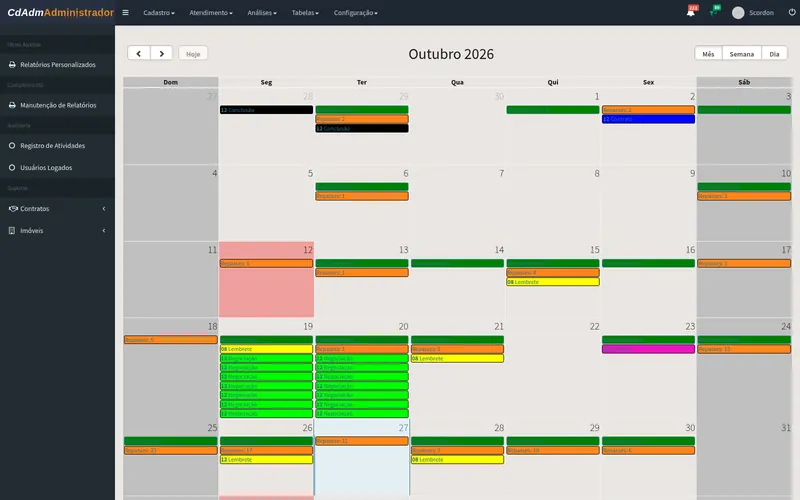The image size is (800, 500).
Task: Open the Análises dropdown menu
Action: coord(262,13)
